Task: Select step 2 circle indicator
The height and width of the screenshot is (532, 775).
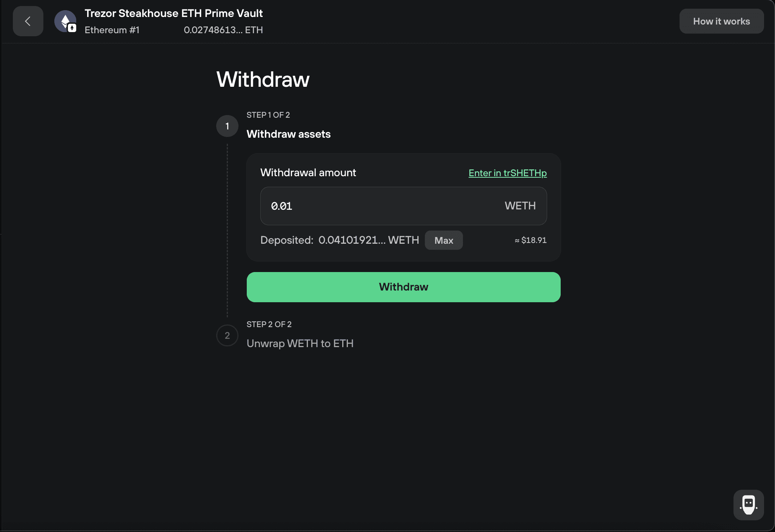Action: pyautogui.click(x=227, y=335)
